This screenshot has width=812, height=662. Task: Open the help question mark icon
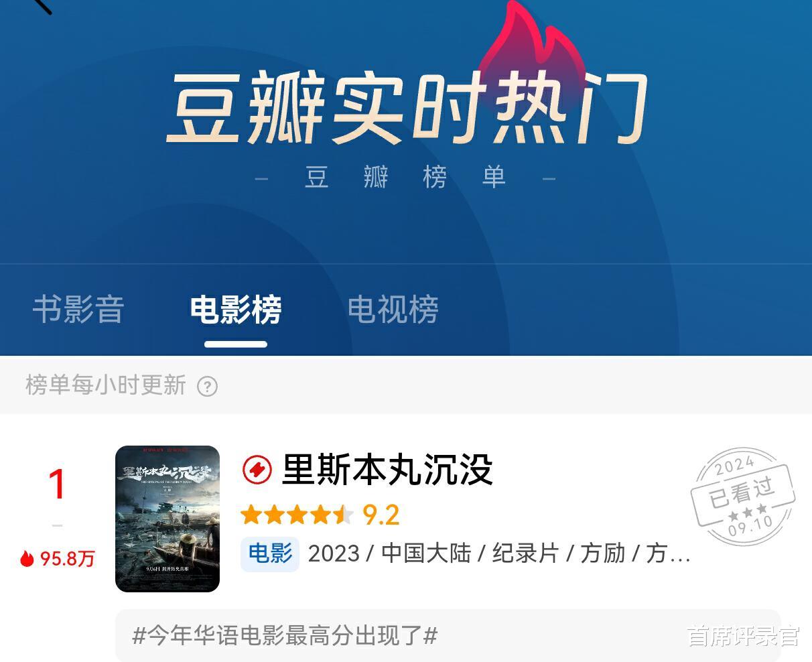208,387
